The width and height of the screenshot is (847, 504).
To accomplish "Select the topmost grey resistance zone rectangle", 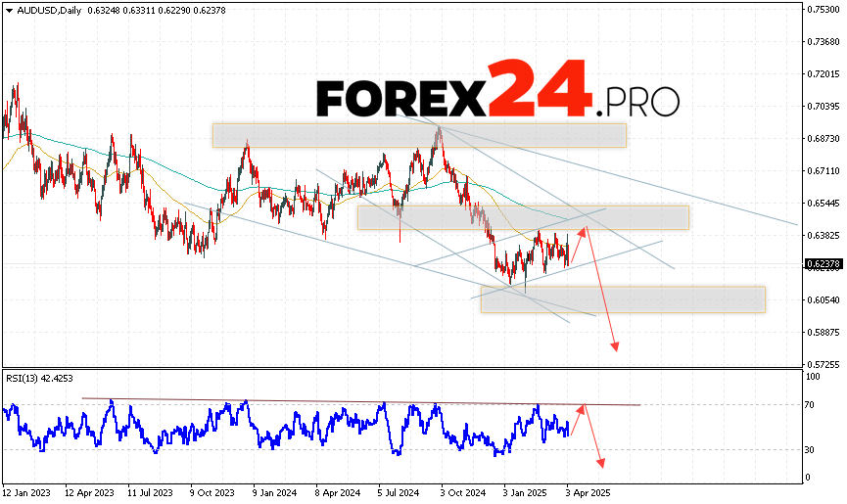I will 418,135.
